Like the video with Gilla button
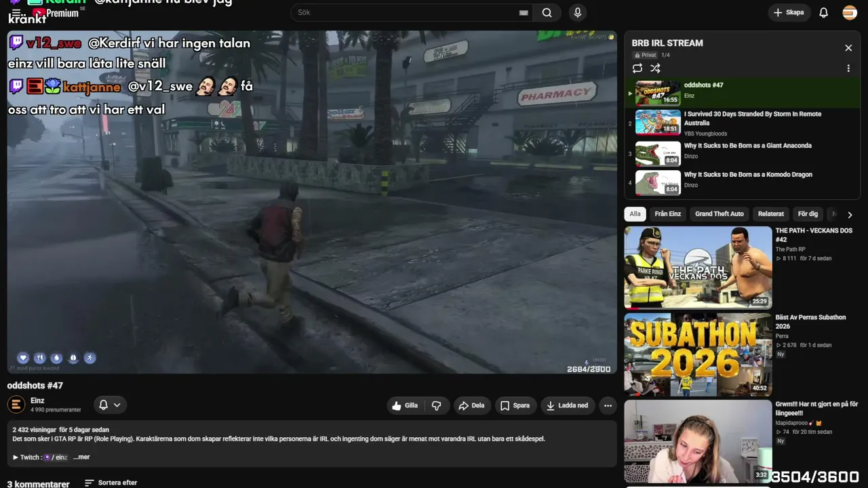The width and height of the screenshot is (868, 488). pos(405,405)
